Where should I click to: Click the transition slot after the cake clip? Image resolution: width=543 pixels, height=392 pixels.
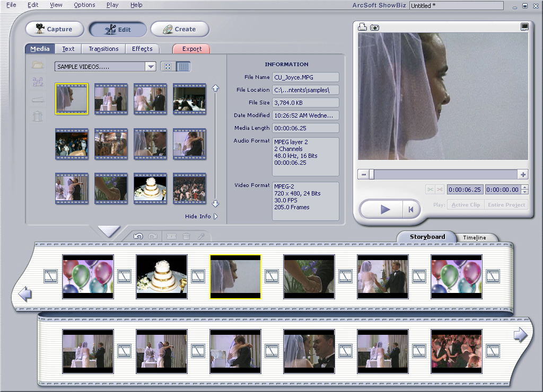198,276
